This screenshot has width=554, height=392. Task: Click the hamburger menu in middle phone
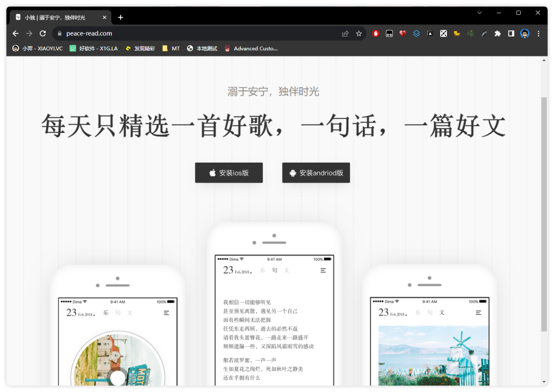323,270
